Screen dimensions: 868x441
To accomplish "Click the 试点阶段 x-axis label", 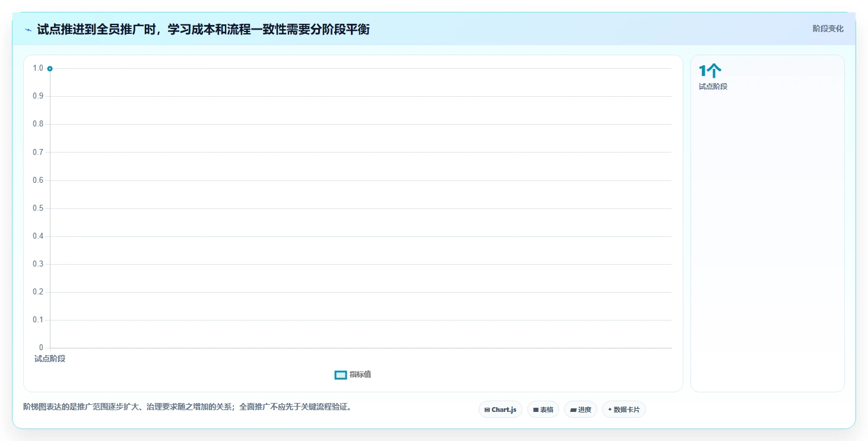I will click(x=50, y=358).
